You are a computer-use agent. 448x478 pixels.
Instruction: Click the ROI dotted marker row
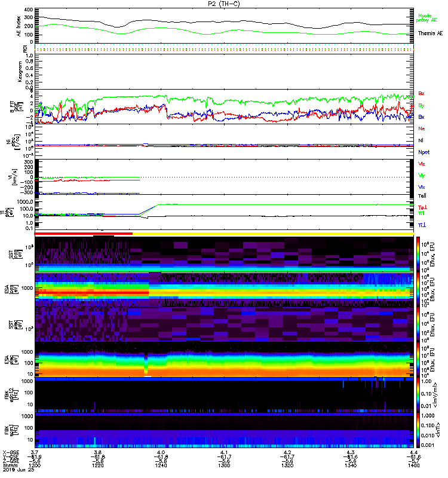(x=224, y=48)
